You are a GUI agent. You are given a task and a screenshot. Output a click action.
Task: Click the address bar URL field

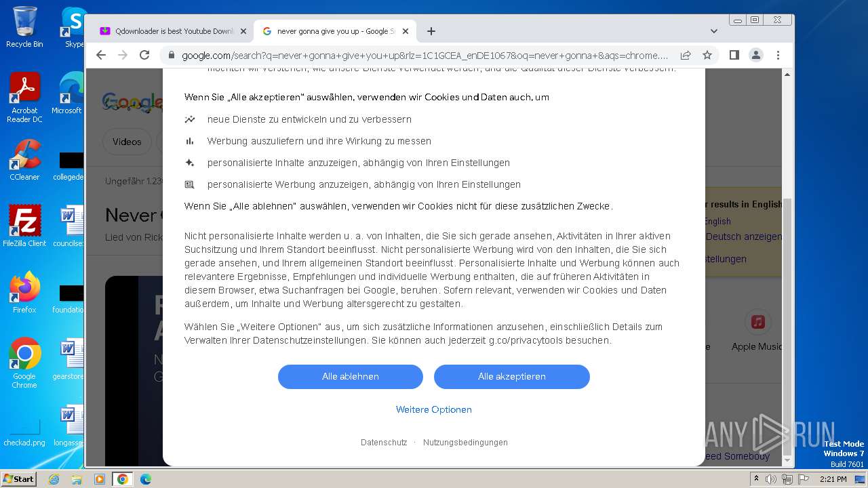[x=425, y=55]
